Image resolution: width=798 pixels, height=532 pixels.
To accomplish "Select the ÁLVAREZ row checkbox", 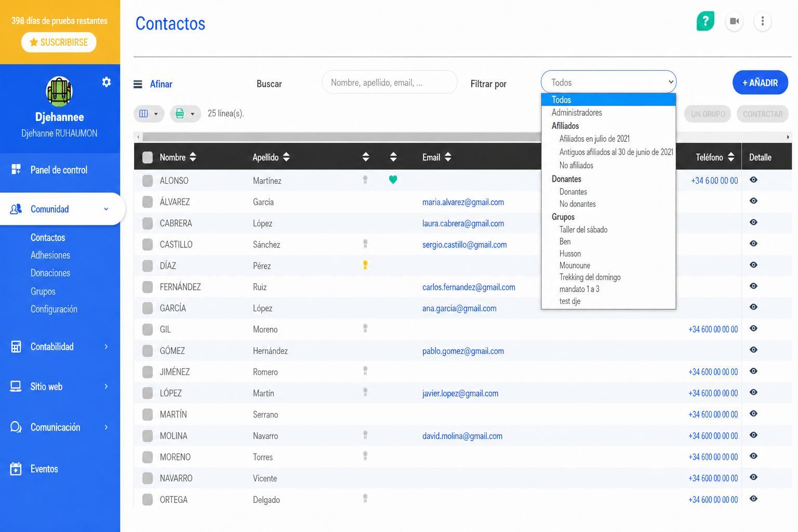I will tap(148, 202).
